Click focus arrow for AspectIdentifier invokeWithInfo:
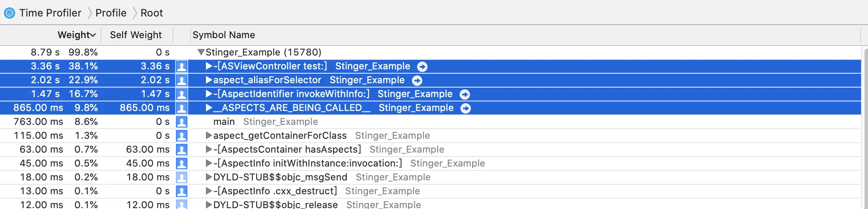The height and width of the screenshot is (209, 868). [x=465, y=94]
